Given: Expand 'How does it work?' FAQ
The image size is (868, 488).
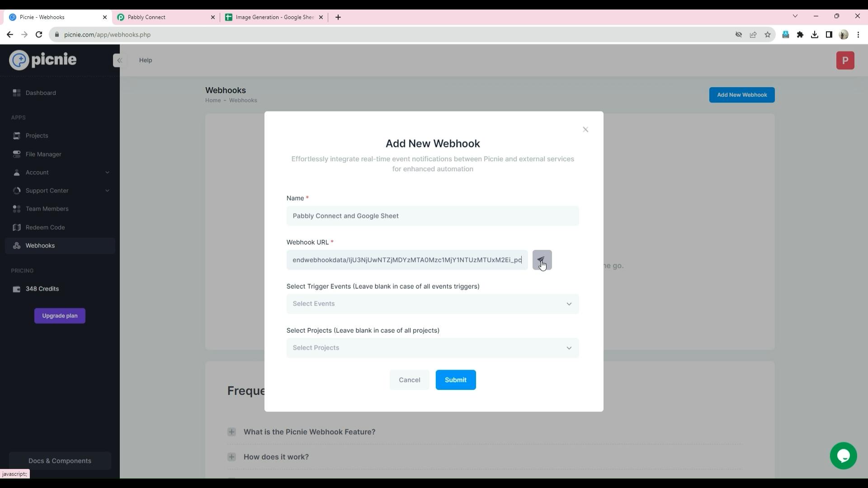Looking at the screenshot, I should click(276, 457).
